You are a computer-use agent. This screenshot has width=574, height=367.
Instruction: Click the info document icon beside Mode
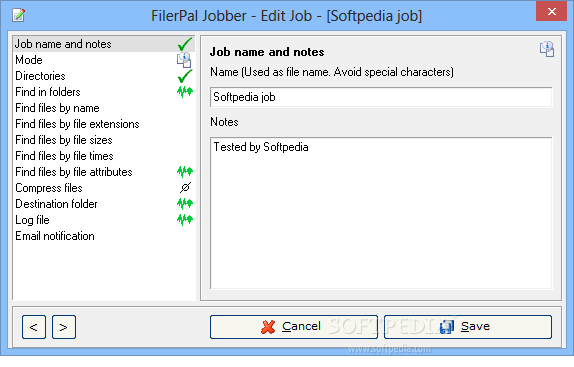point(184,60)
